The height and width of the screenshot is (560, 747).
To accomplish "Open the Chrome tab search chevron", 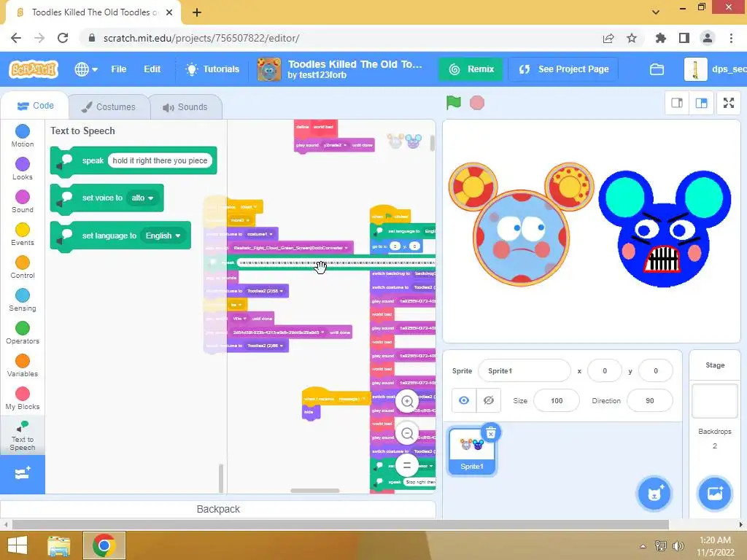I will (x=656, y=12).
